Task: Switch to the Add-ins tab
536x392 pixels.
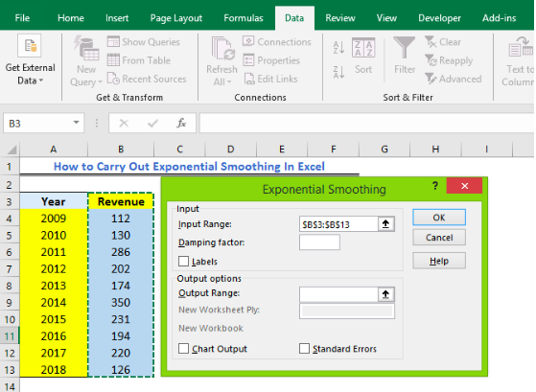Action: pos(499,18)
